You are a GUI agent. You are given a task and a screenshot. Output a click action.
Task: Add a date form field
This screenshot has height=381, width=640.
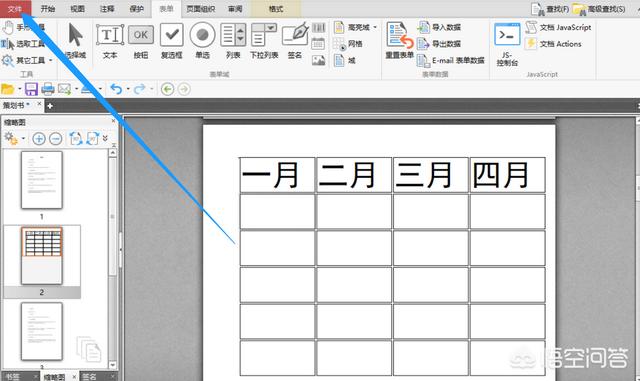point(318,44)
